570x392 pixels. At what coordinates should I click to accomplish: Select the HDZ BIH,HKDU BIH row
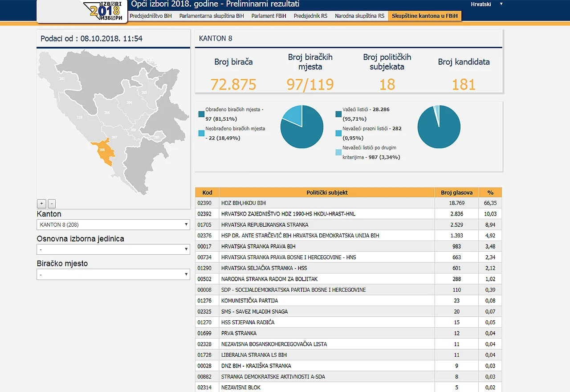click(349, 203)
